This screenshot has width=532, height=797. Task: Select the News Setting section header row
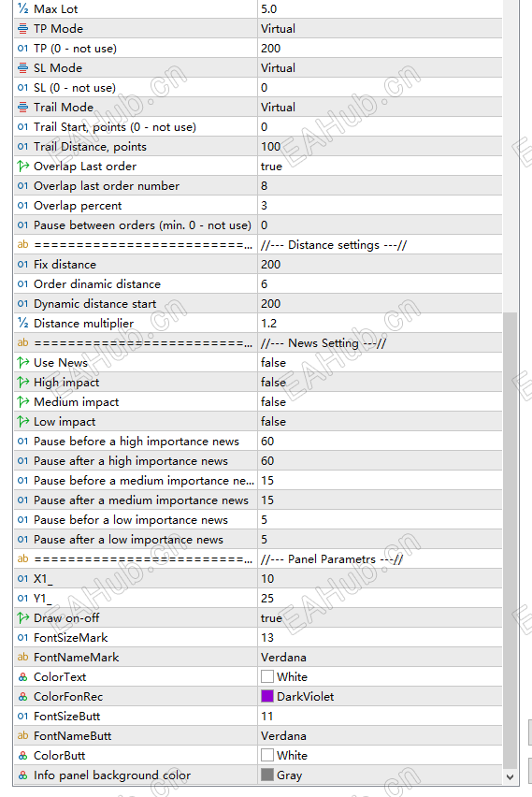coord(258,343)
